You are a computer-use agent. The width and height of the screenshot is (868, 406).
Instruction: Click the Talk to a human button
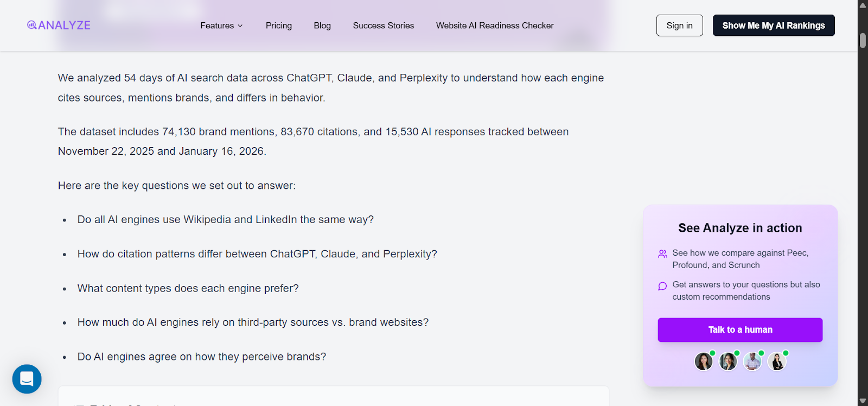coord(740,329)
